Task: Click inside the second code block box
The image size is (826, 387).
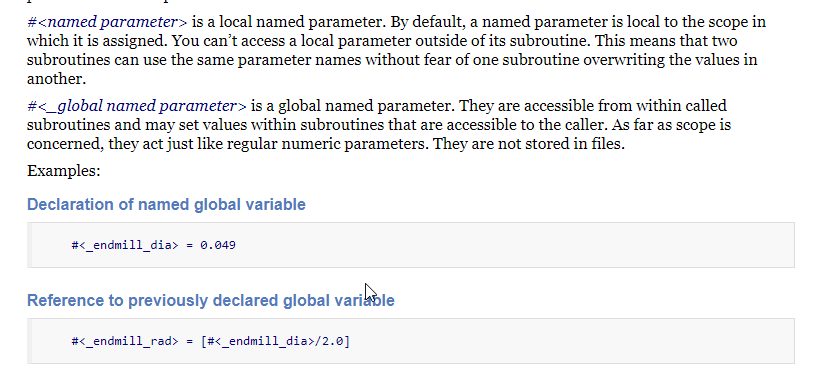Action: [x=411, y=341]
